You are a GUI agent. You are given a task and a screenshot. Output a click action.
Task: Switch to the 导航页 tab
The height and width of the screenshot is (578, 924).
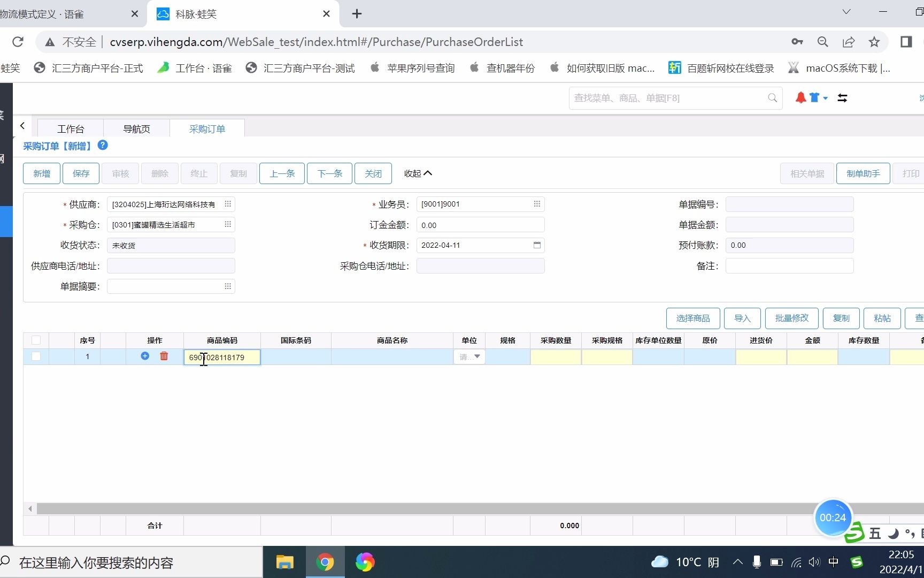click(x=136, y=128)
